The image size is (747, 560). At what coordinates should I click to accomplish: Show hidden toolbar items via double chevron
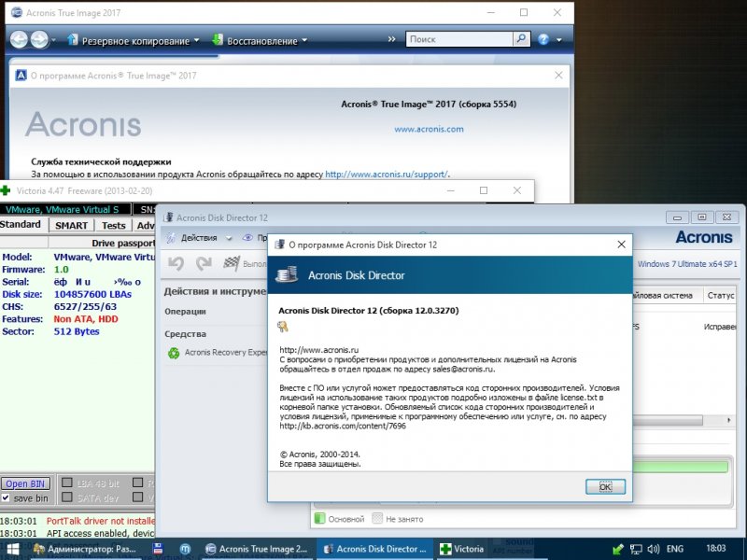click(x=391, y=39)
